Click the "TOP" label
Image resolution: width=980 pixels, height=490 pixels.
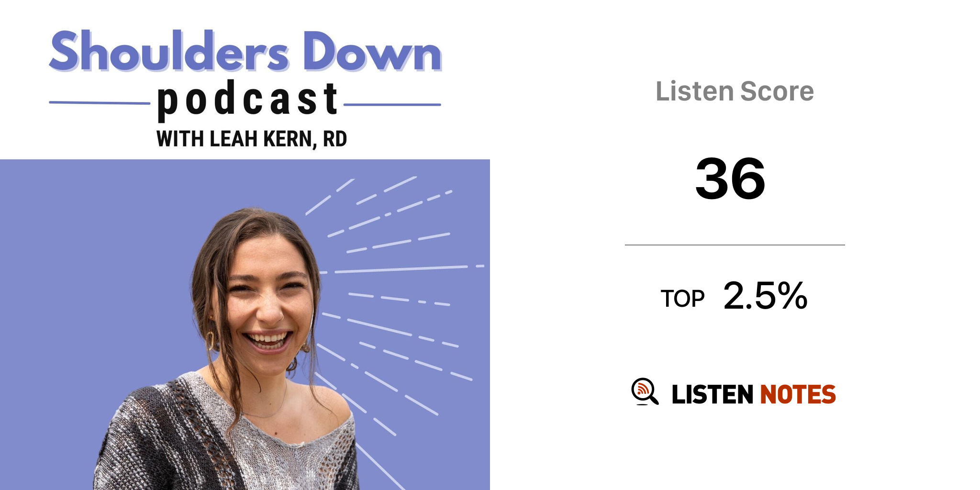683,299
